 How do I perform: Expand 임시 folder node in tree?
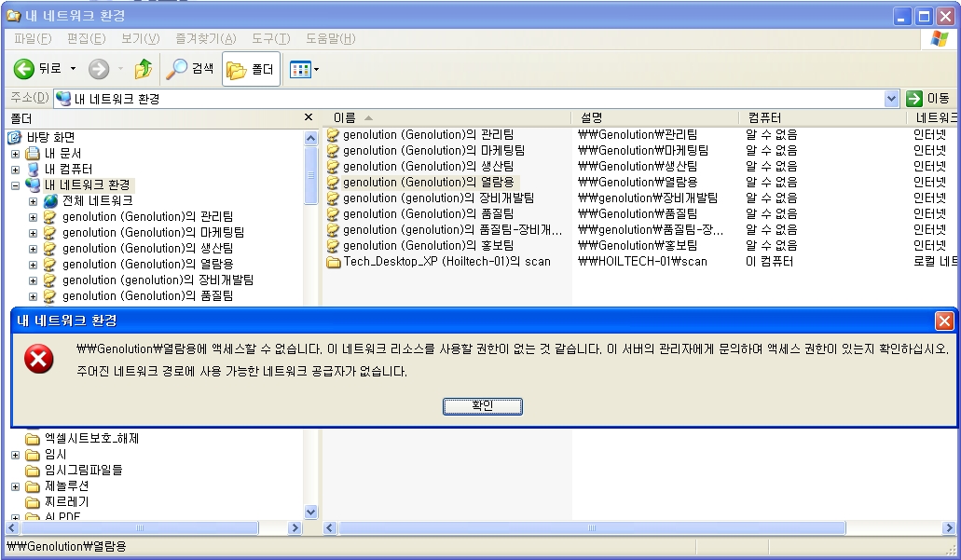(x=15, y=456)
